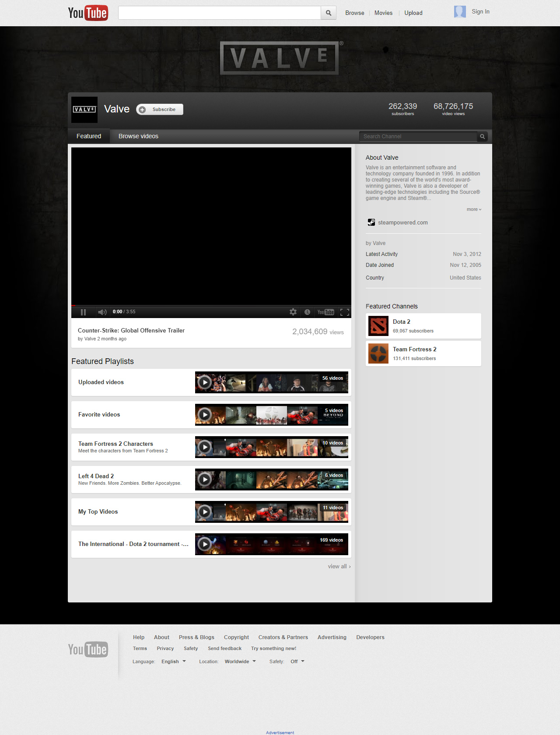Open the Team Fortress 2 featured channel name
The height and width of the screenshot is (735, 560).
[x=415, y=349]
